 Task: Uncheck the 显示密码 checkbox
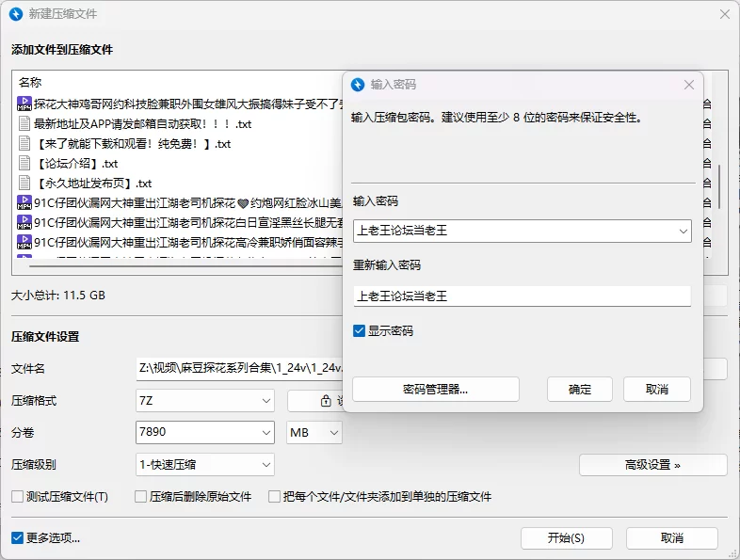point(359,331)
